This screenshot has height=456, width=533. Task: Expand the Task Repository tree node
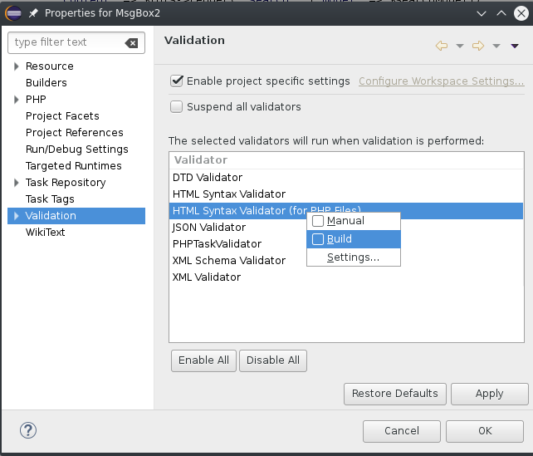point(16,183)
